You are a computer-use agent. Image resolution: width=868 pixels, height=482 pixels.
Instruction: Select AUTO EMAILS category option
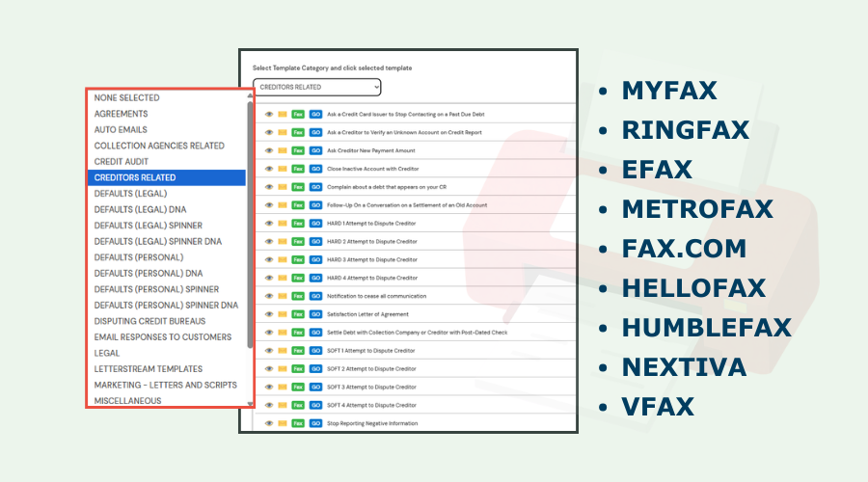coord(167,130)
